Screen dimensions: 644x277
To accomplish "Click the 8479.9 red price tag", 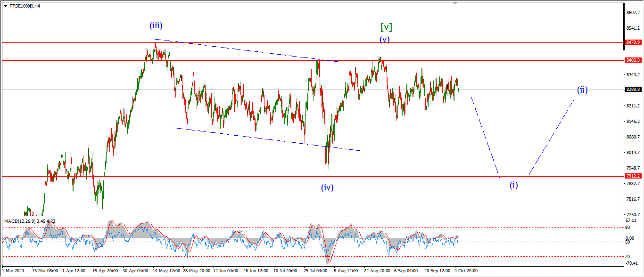I will coord(633,42).
